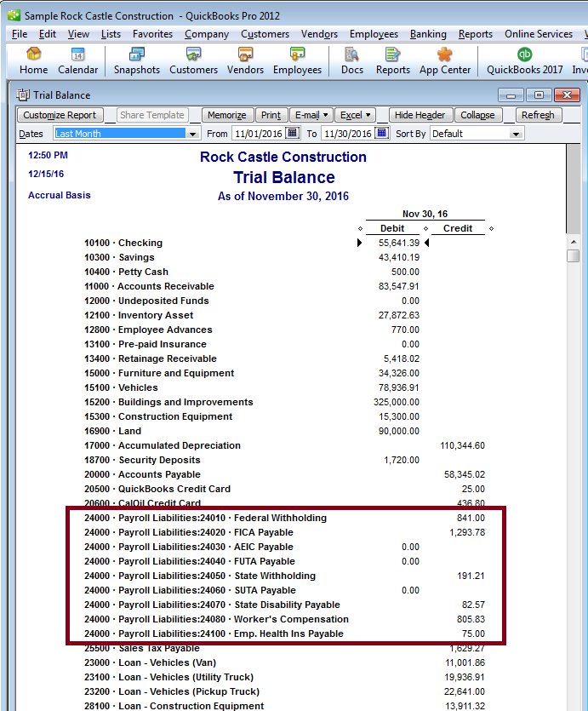
Task: Click the report scrollbar up arrow
Action: pyautogui.click(x=573, y=242)
